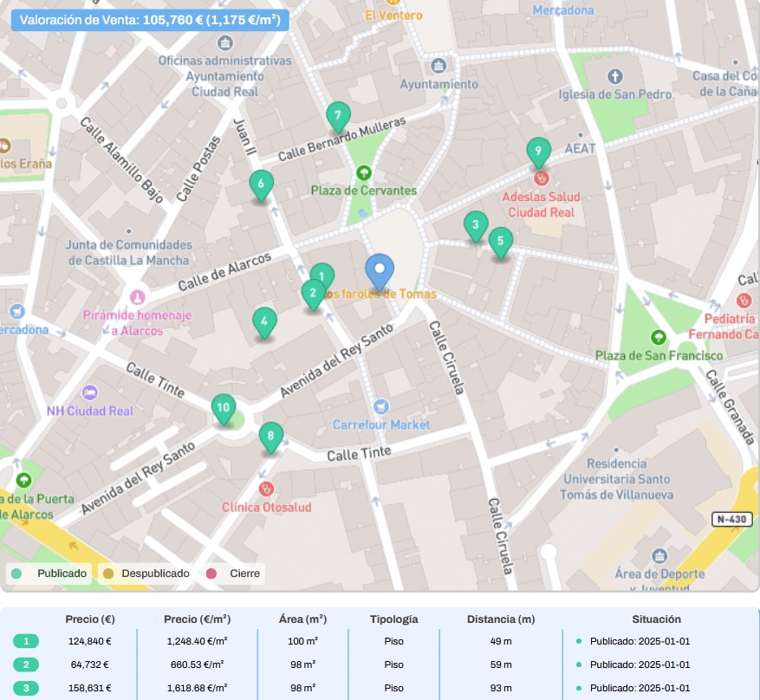Click the Tipología column header

pyautogui.click(x=393, y=619)
